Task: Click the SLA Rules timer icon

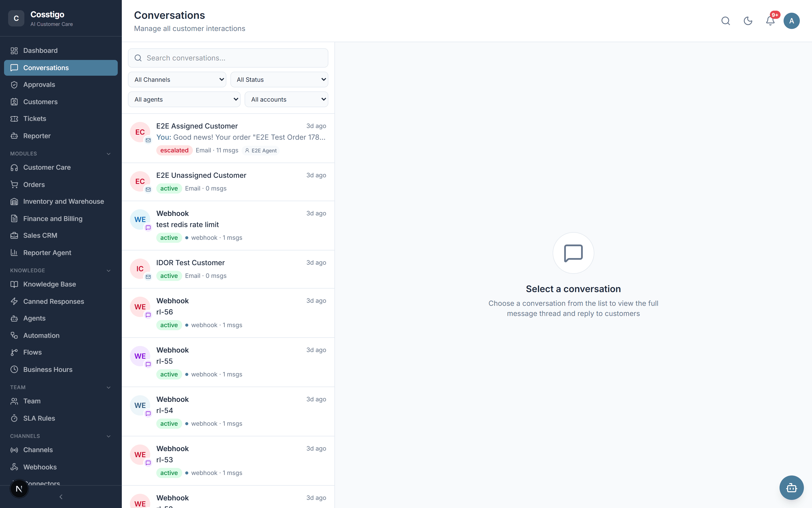Action: pyautogui.click(x=14, y=418)
